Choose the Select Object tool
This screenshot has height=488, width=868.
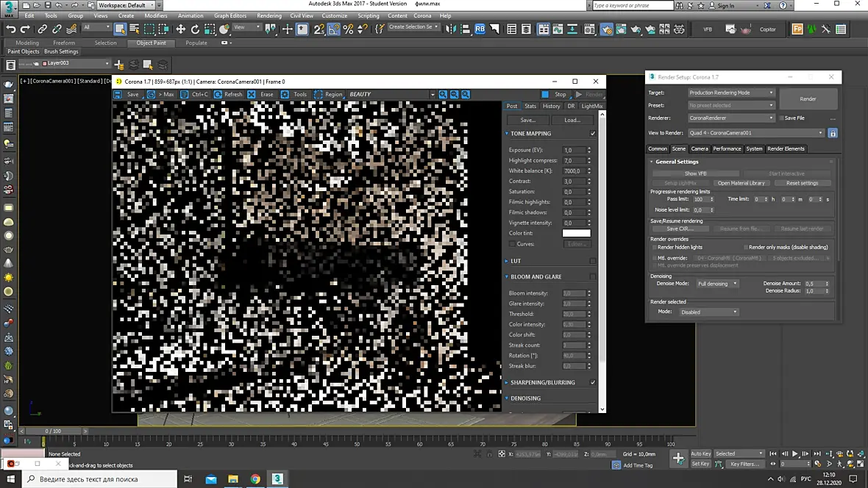click(x=120, y=29)
